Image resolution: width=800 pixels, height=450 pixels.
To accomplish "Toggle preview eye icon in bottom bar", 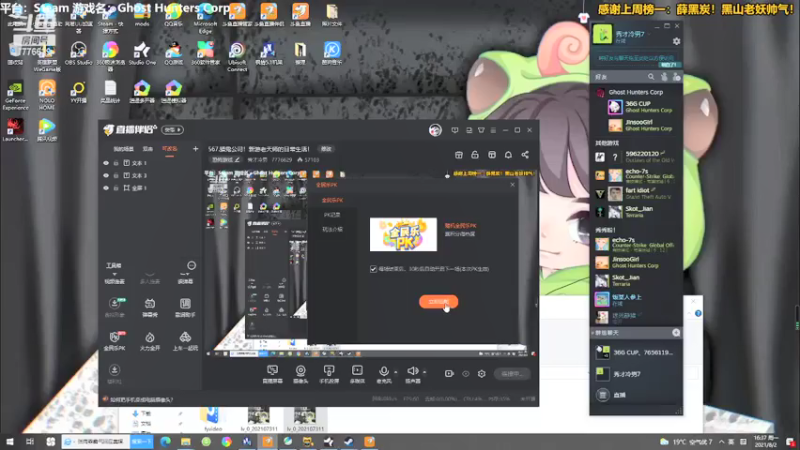I will [x=466, y=374].
